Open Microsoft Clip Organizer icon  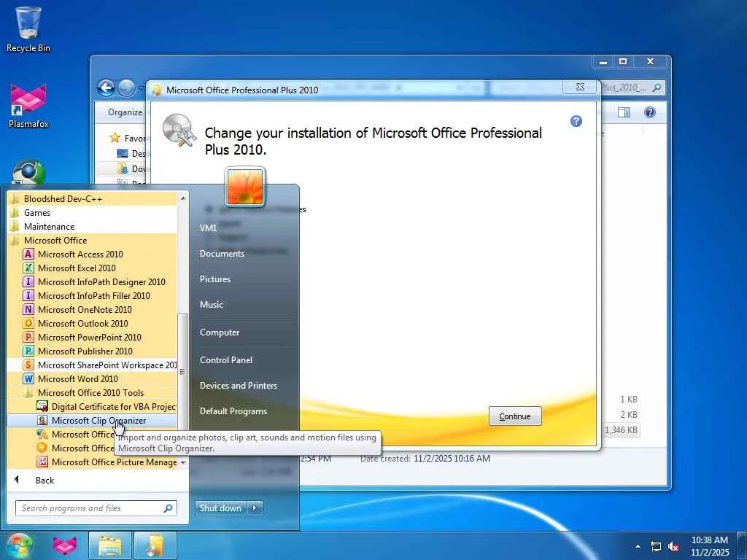tap(42, 421)
